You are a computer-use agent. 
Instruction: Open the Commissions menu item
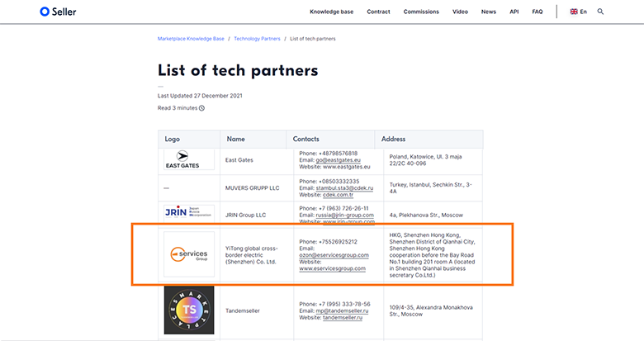click(421, 12)
